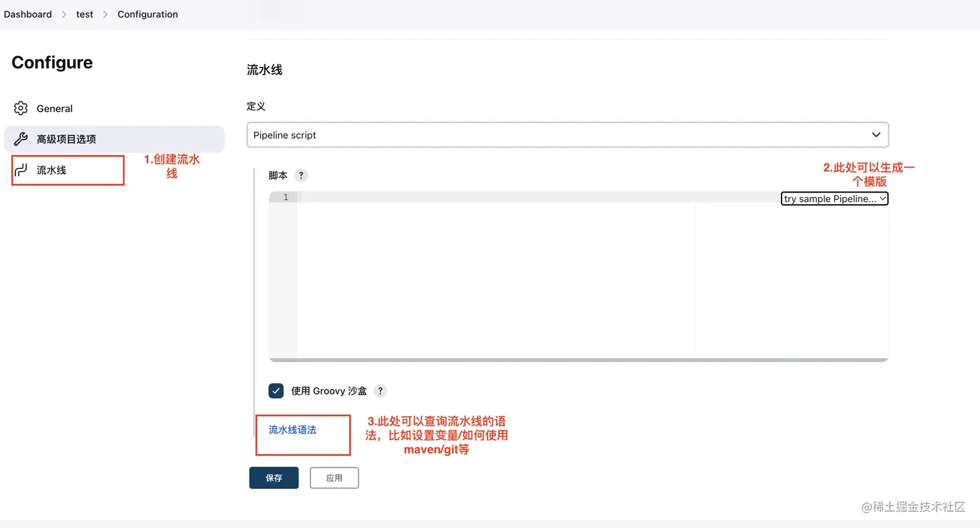
Task: Open the help icon beside 脚本
Action: click(300, 175)
